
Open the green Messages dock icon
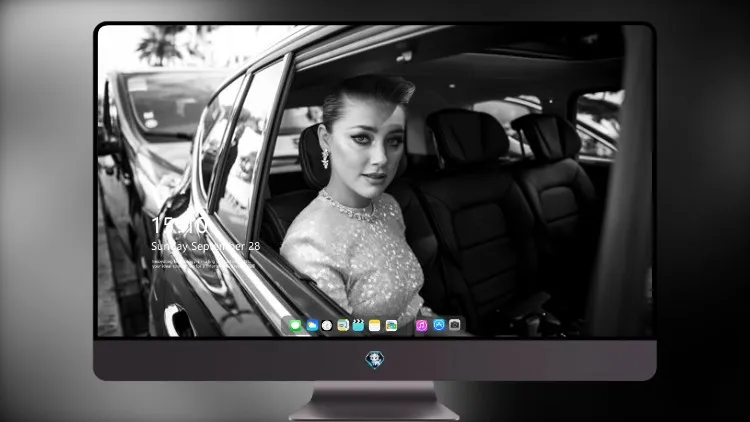296,325
